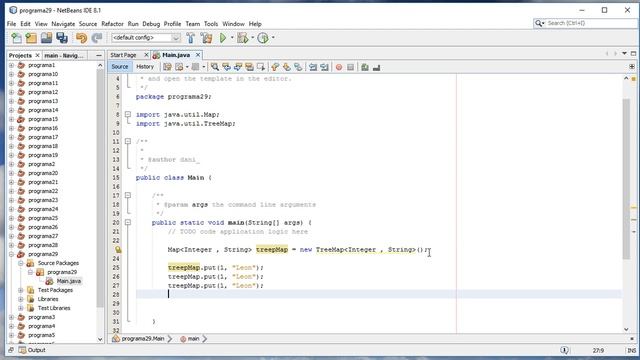Click the New Project toolbar icon
Viewport: 640px width, 360px height.
pyautogui.click(x=31, y=38)
